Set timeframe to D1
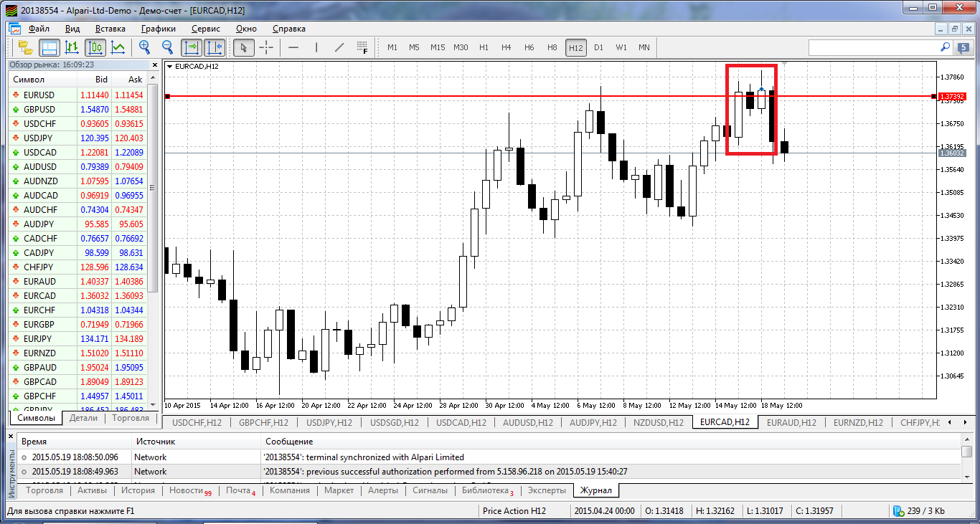This screenshot has height=524, width=980. (x=598, y=47)
